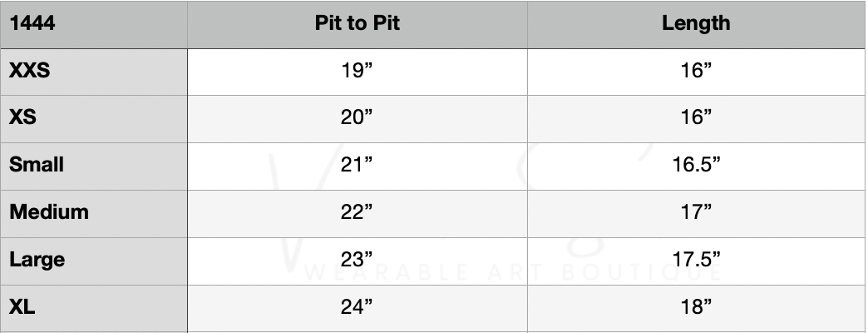
Task: Click the Small size row label
Action: coord(37,165)
